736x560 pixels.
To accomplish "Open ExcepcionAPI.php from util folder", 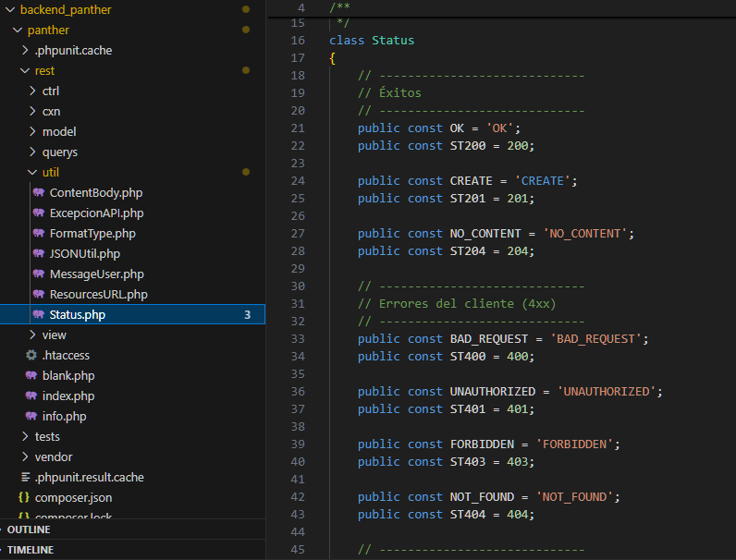I will pyautogui.click(x=96, y=213).
